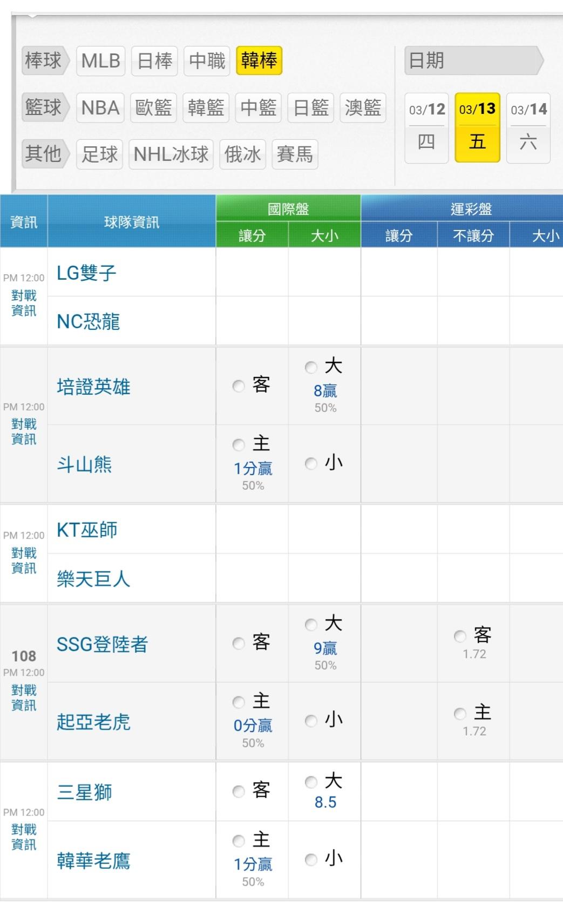Open the NHL冰球 category

coord(171,154)
